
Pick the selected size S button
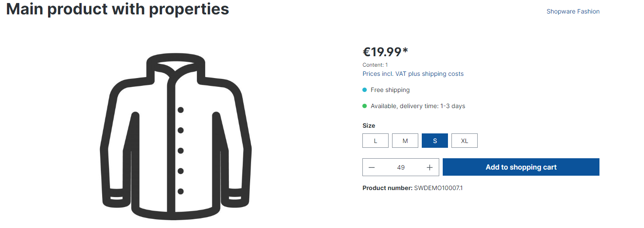(x=435, y=141)
